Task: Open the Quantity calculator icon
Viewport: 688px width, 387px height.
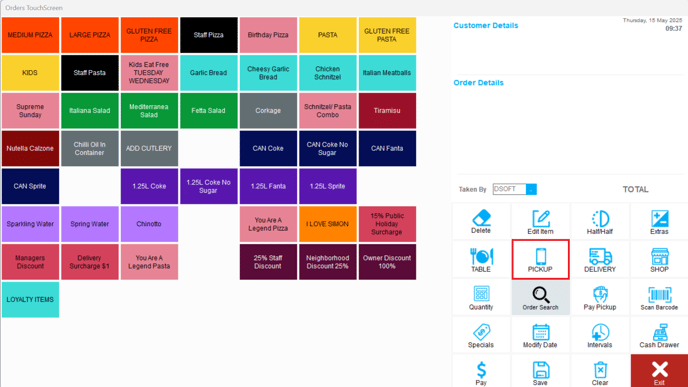Action: [x=481, y=294]
